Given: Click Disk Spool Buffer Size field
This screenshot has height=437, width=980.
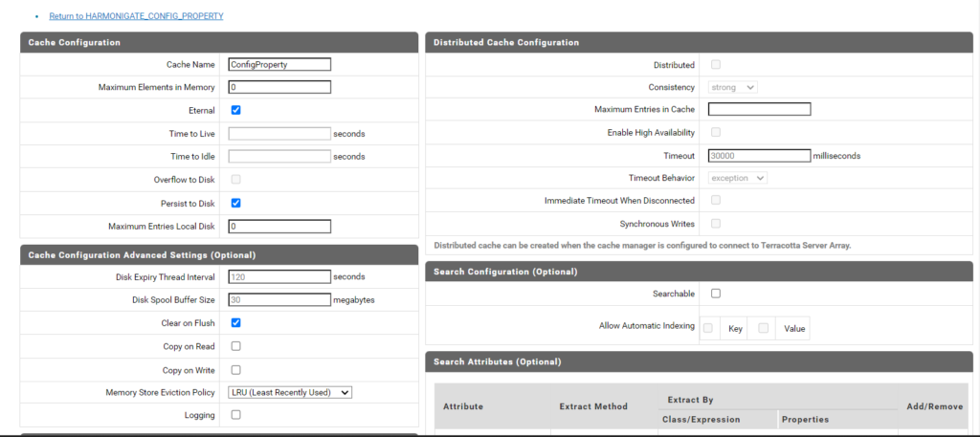Looking at the screenshot, I should (x=279, y=299).
